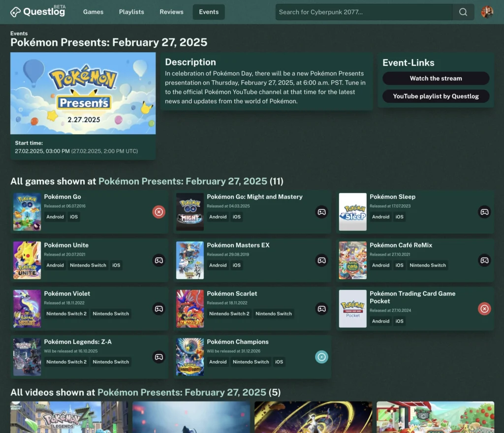This screenshot has height=433, width=504.
Task: Open the second video thumbnail, blue misty scene
Action: (191, 417)
